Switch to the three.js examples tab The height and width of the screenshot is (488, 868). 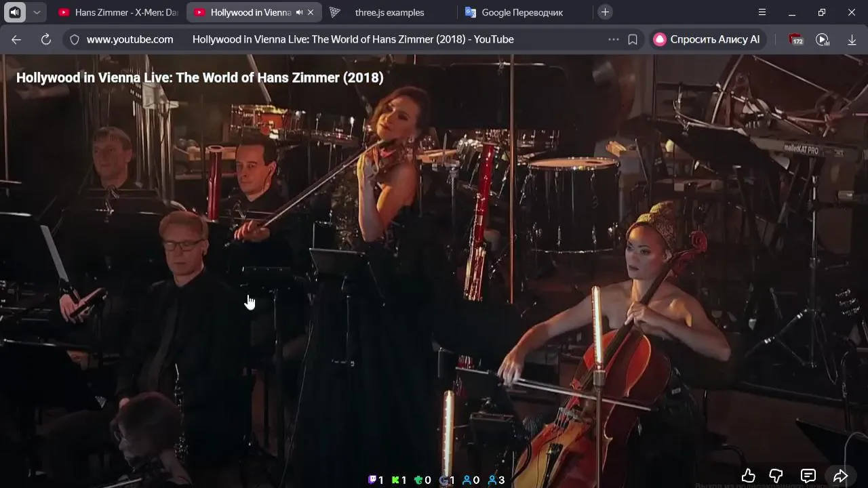389,12
